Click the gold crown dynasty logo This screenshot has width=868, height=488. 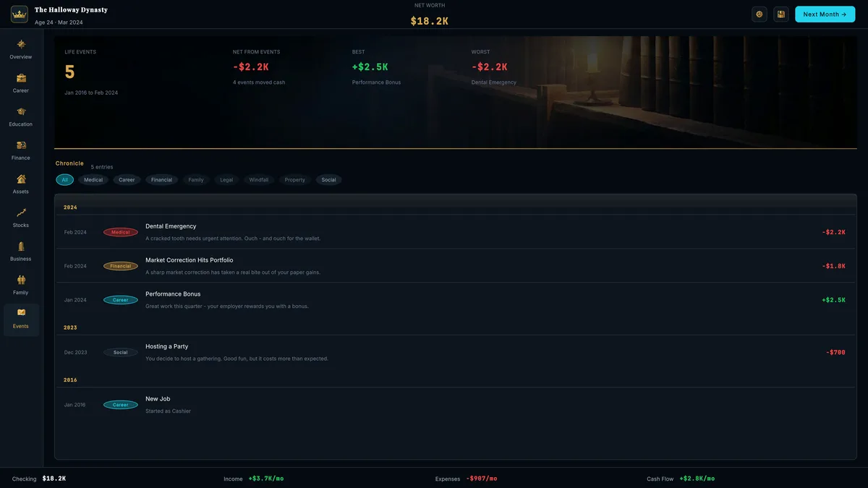click(20, 14)
